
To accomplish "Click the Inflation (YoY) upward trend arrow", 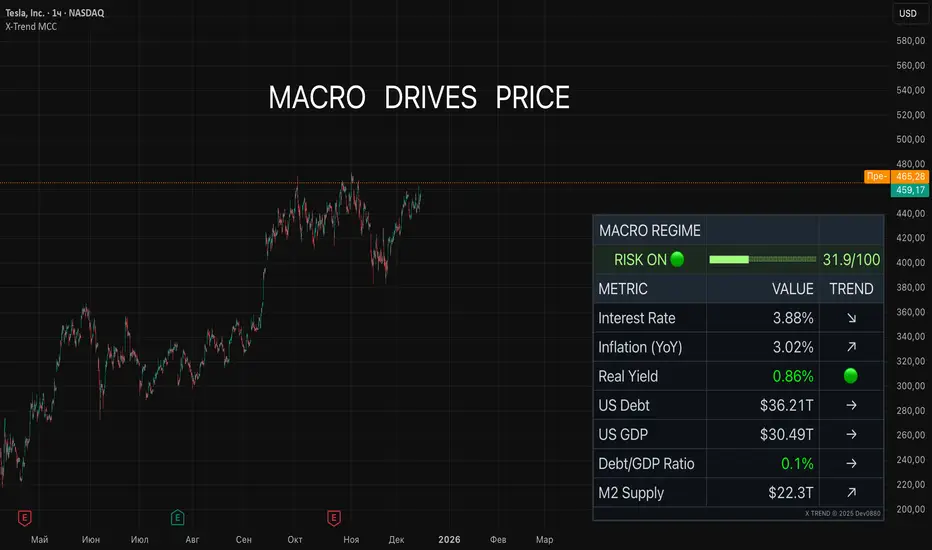I will click(851, 347).
